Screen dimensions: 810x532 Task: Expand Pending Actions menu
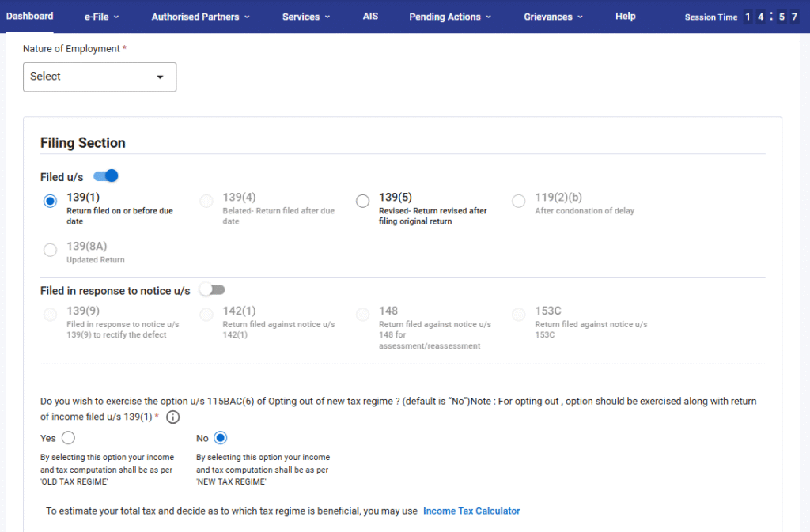pyautogui.click(x=449, y=17)
